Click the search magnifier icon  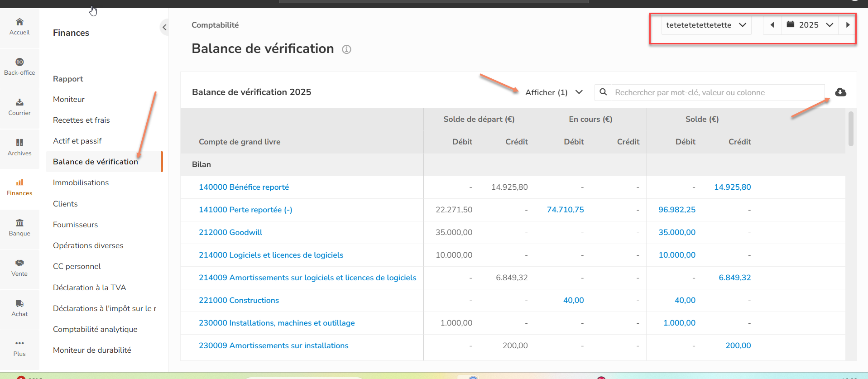(x=603, y=92)
